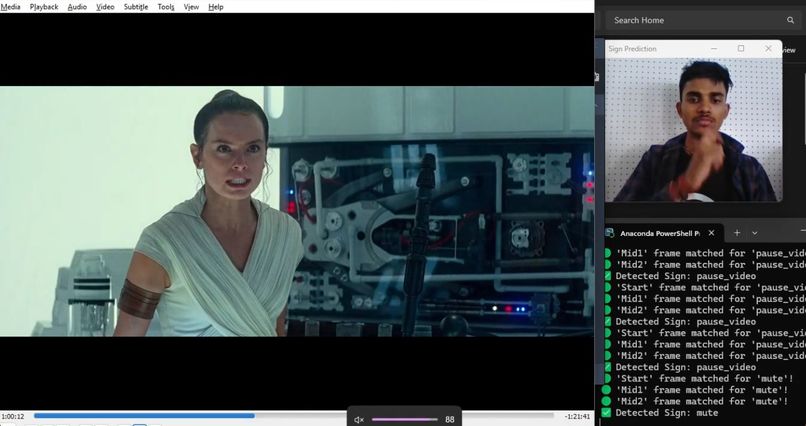Viewport: 806px width, 426px height.
Task: Click "'Start' frame matched for 'mute'!" line
Action: point(705,379)
